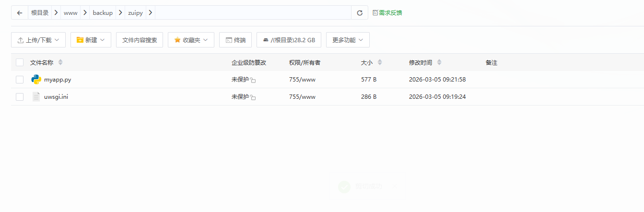Click 755/www permission of myapp.py

point(302,80)
